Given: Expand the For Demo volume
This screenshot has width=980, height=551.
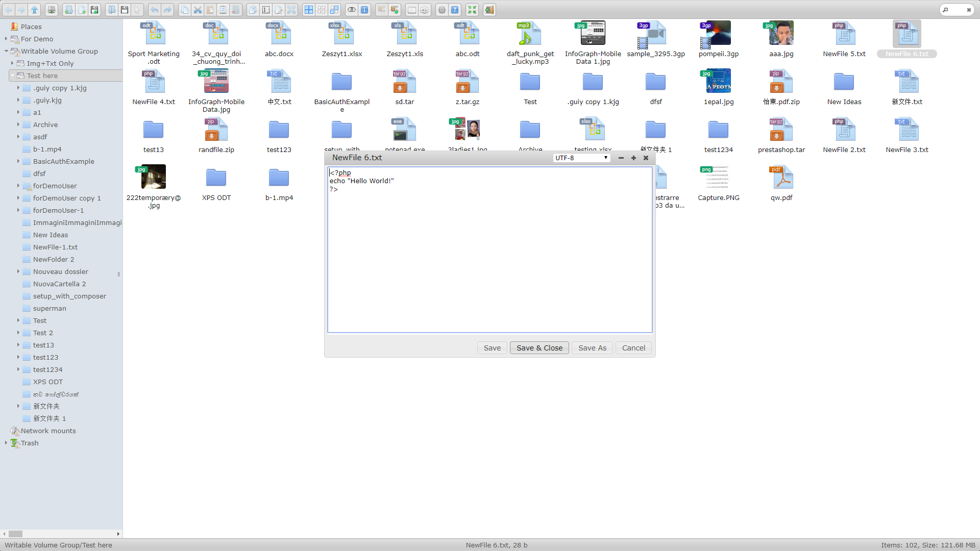Looking at the screenshot, I should [x=6, y=39].
